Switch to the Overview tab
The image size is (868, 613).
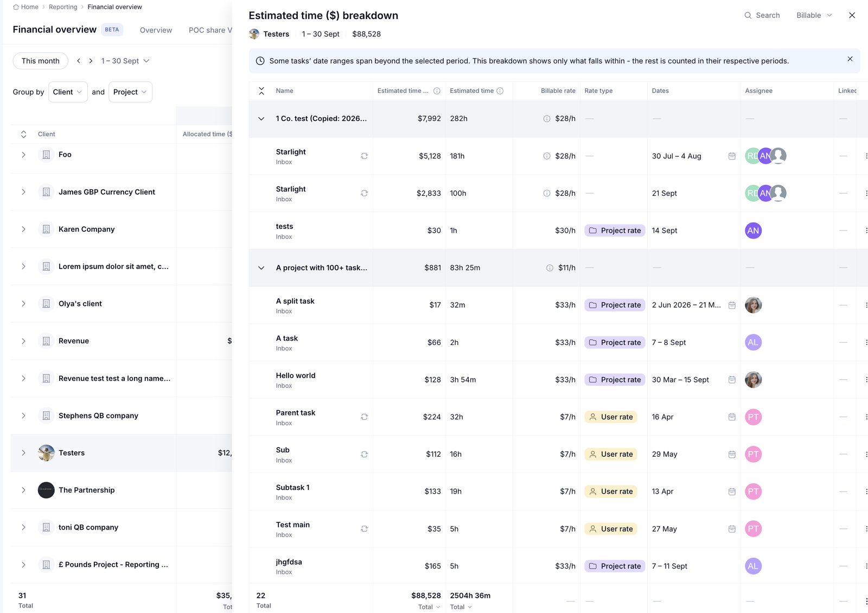156,30
